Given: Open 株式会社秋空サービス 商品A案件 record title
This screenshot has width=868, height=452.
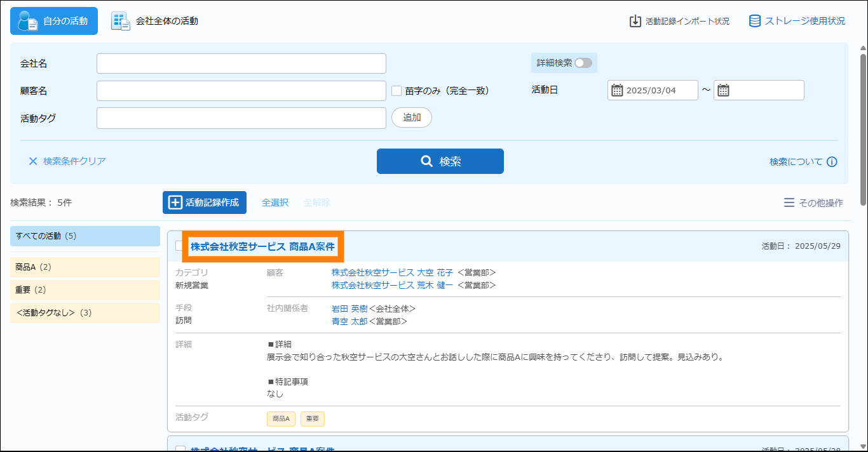Looking at the screenshot, I should [x=262, y=247].
